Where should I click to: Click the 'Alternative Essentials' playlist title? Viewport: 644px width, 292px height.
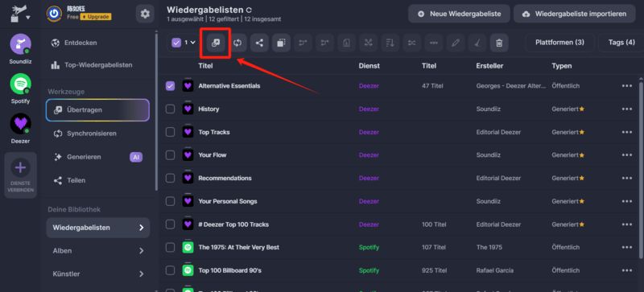click(229, 86)
